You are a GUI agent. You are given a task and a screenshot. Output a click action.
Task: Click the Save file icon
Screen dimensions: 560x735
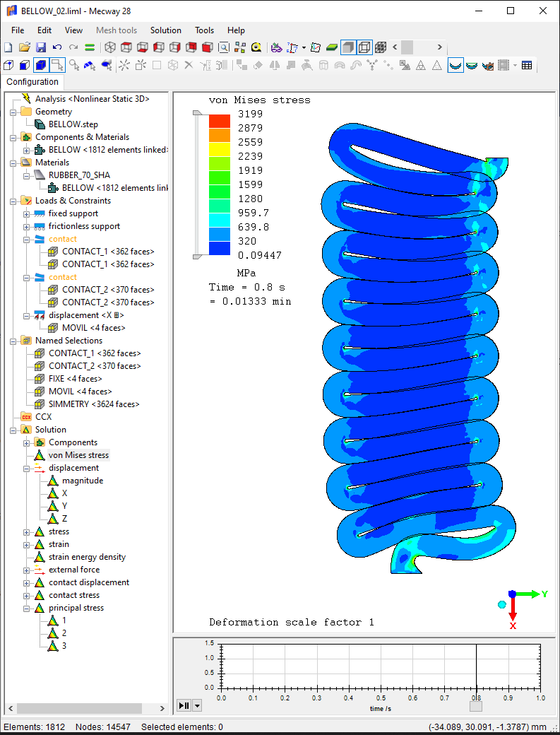pyautogui.click(x=41, y=47)
